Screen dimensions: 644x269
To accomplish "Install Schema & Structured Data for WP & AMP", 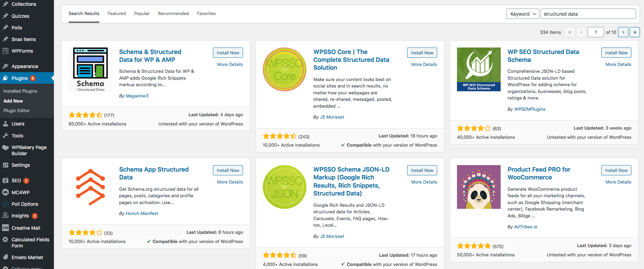I will pyautogui.click(x=228, y=53).
